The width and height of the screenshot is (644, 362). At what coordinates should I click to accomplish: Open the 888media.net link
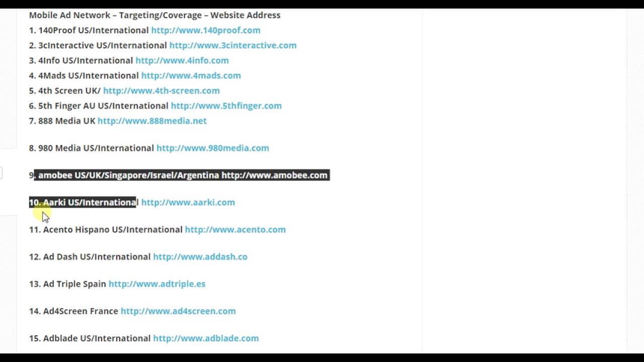pos(152,121)
